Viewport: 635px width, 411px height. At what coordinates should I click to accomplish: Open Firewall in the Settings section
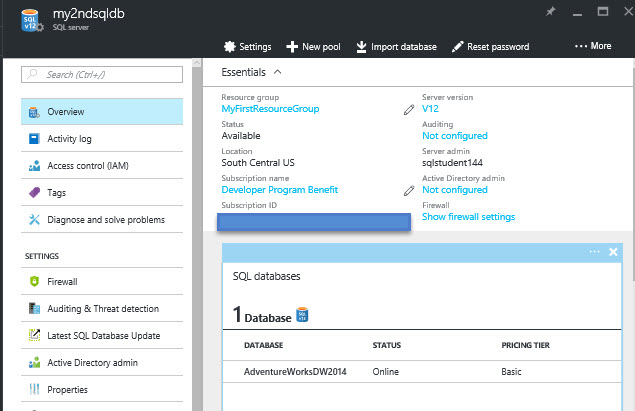point(62,282)
